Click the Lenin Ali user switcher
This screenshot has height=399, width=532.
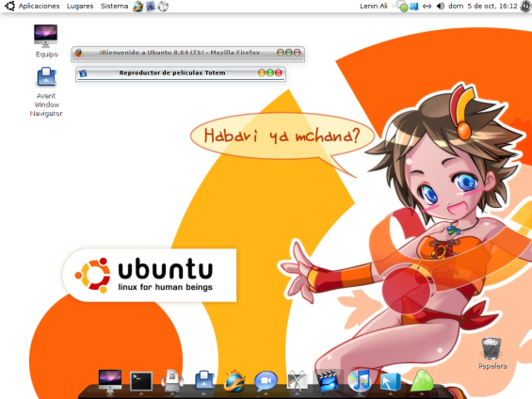(x=373, y=6)
